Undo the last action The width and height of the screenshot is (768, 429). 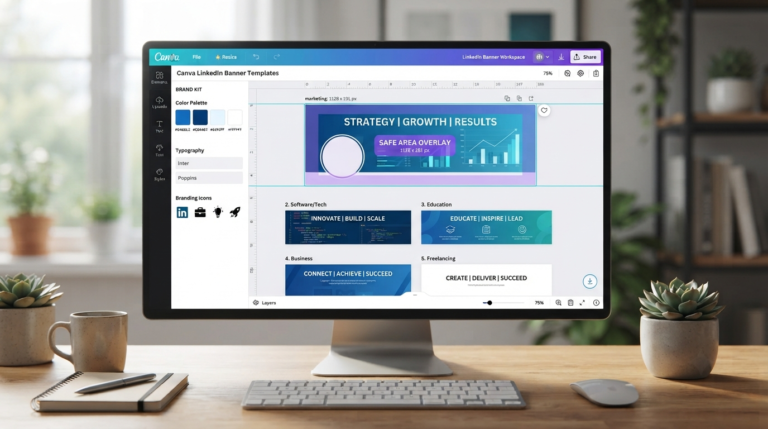click(256, 57)
